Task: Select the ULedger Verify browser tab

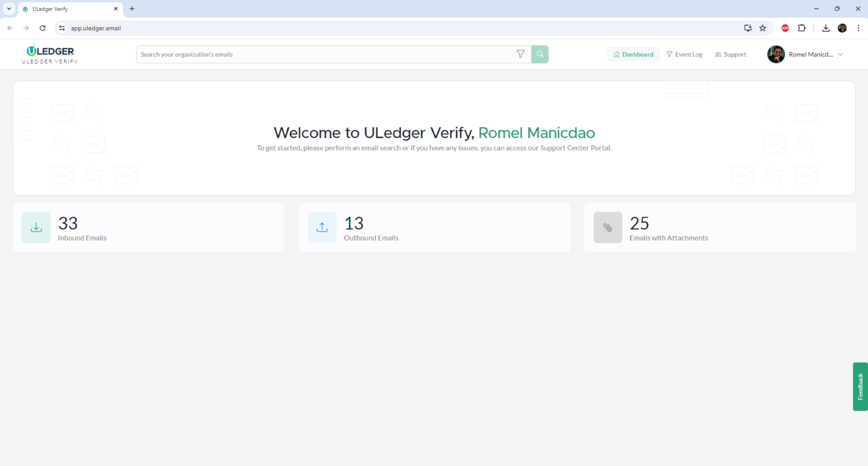Action: 71,9
